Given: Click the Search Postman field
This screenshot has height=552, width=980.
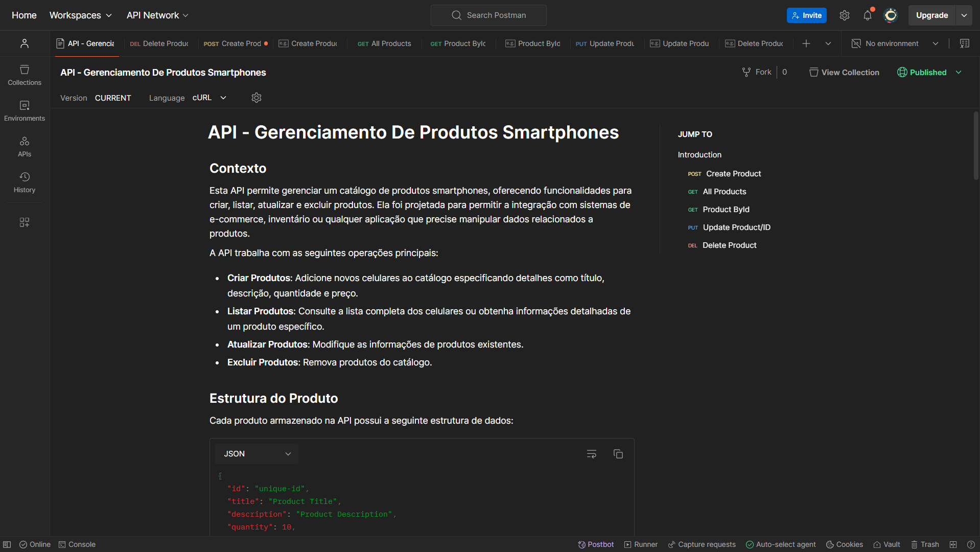Looking at the screenshot, I should 488,15.
